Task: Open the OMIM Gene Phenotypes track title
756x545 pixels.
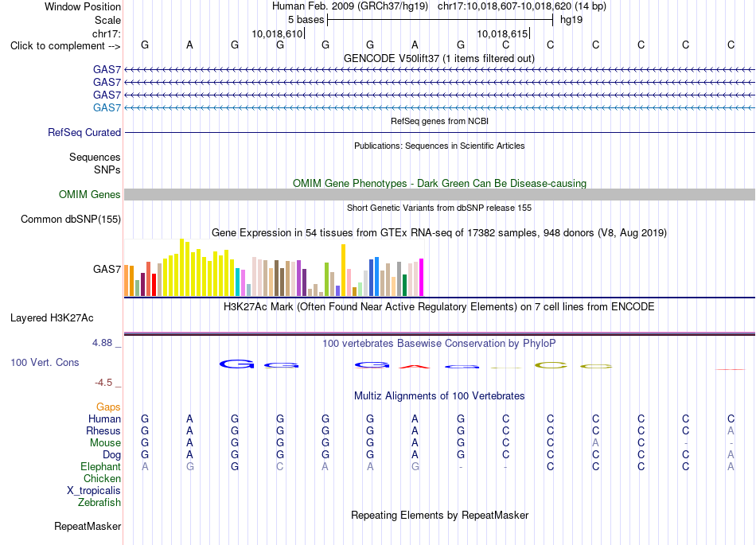Action: pos(439,183)
